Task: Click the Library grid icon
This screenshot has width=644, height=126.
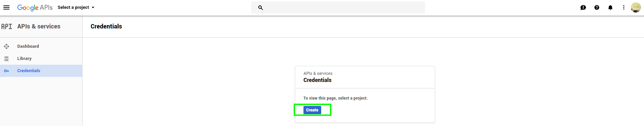Action: 6,59
